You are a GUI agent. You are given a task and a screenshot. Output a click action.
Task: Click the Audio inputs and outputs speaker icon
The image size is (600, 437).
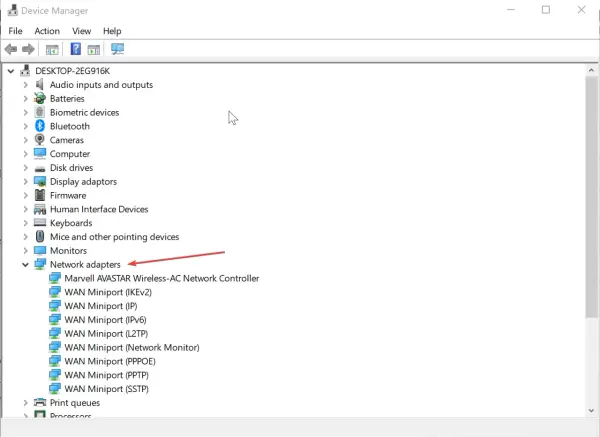[40, 85]
